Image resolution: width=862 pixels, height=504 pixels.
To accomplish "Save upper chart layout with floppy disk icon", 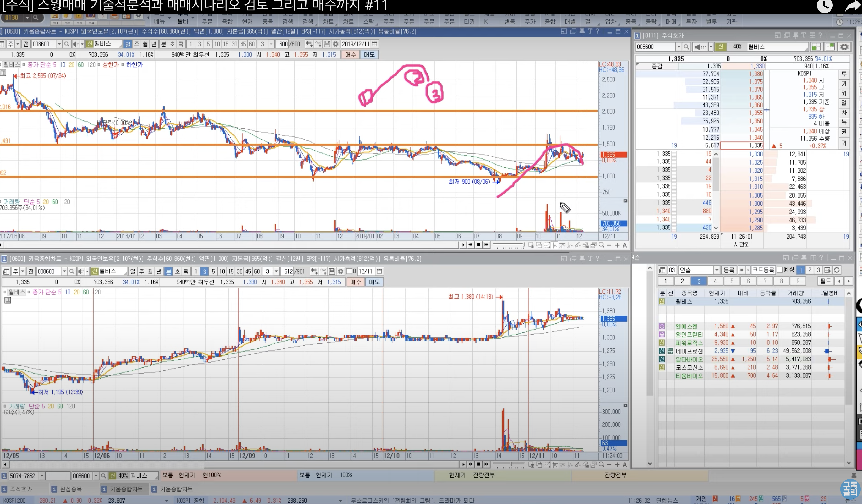I will (327, 44).
